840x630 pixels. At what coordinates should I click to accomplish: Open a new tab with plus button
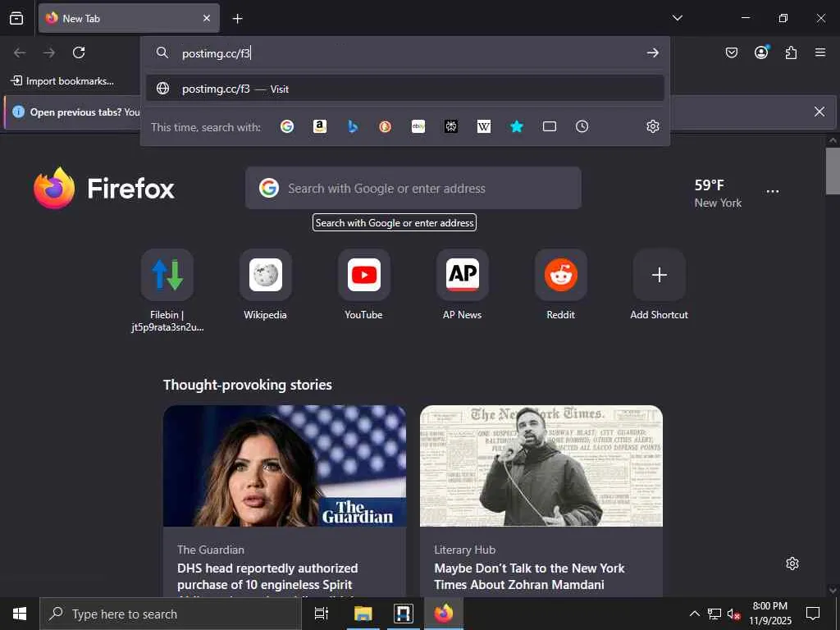[x=237, y=19]
